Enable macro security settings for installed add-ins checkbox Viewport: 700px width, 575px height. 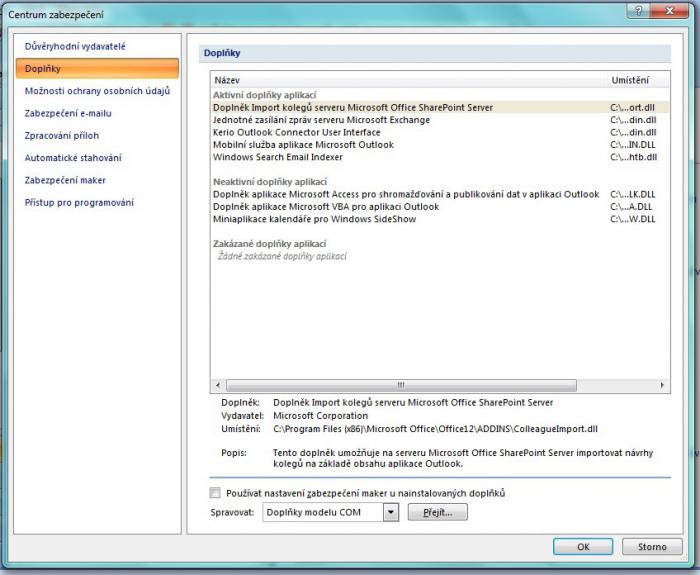point(215,493)
